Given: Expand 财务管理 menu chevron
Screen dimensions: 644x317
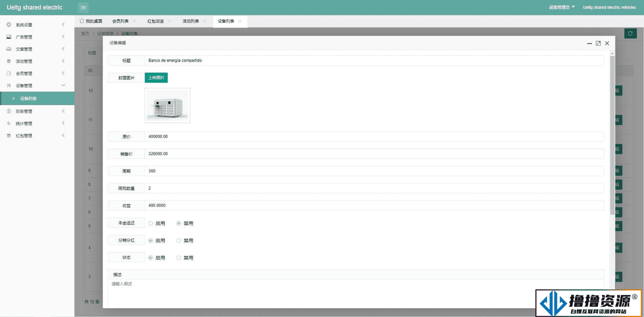Looking at the screenshot, I should click(63, 111).
